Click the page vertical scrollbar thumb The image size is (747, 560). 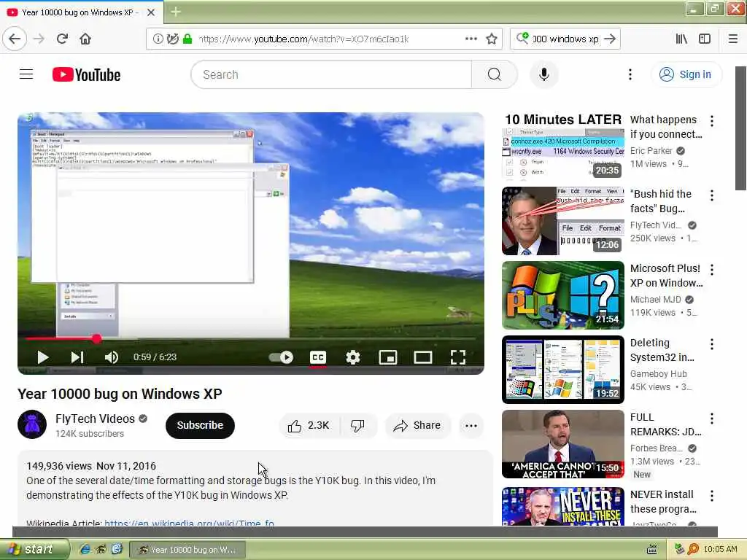741,128
